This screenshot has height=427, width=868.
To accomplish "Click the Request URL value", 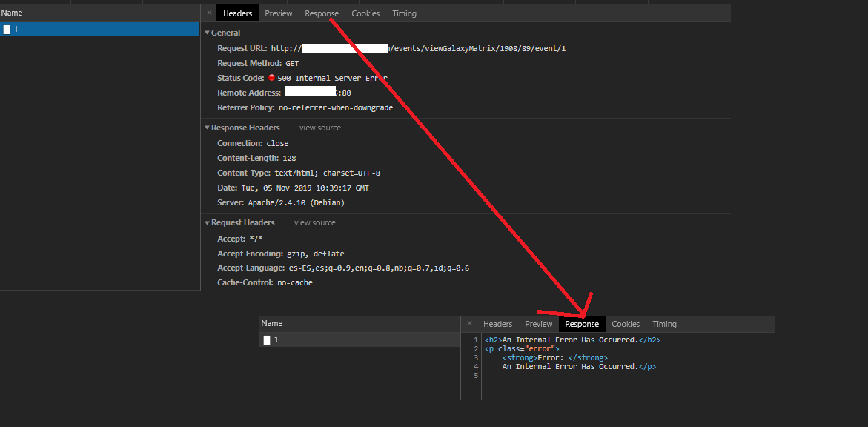I will pyautogui.click(x=418, y=49).
